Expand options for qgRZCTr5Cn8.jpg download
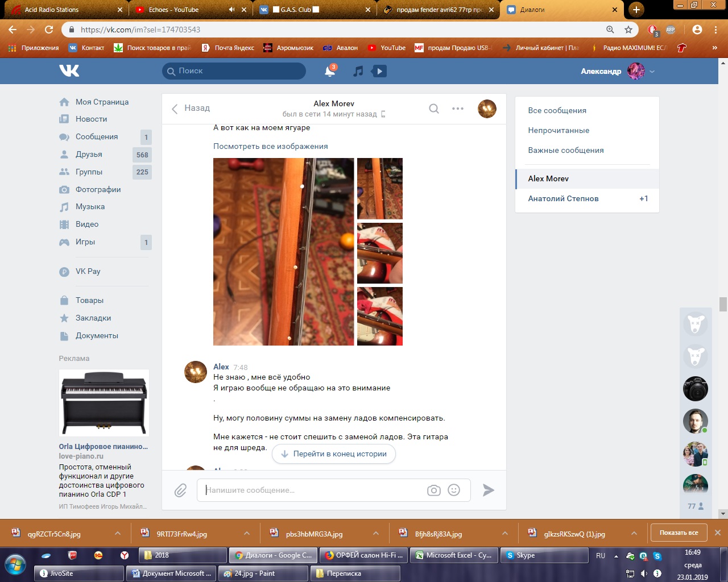This screenshot has width=728, height=582. [118, 533]
